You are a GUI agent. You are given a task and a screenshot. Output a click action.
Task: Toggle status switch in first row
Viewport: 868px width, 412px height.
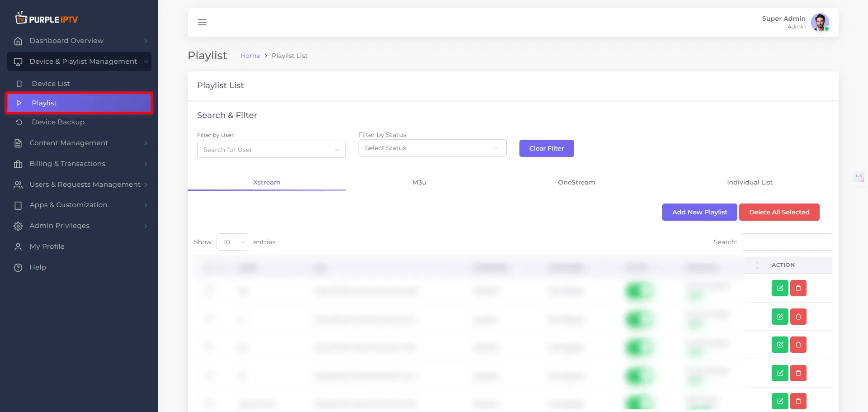tap(639, 291)
